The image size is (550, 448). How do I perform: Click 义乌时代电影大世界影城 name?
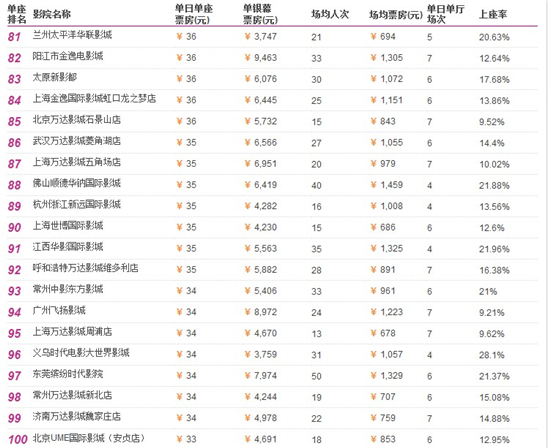click(x=81, y=353)
